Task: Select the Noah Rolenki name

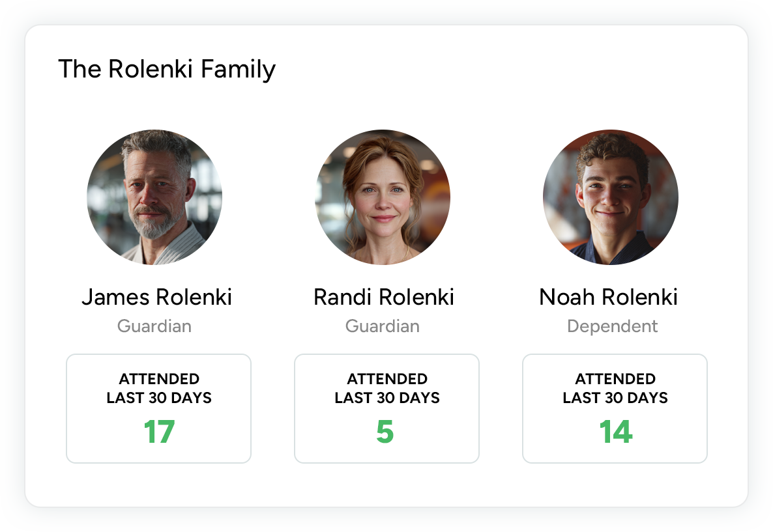Action: 608,297
